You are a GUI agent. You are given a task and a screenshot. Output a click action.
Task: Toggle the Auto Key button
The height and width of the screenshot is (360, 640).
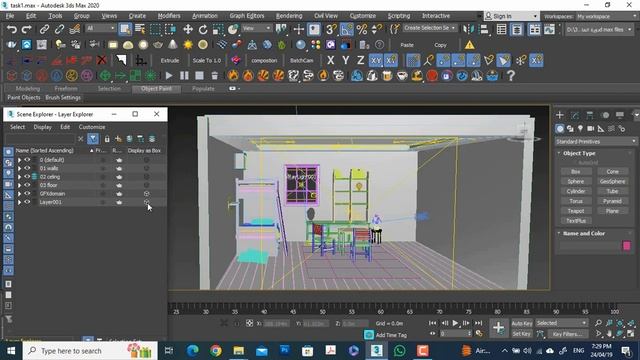point(522,323)
